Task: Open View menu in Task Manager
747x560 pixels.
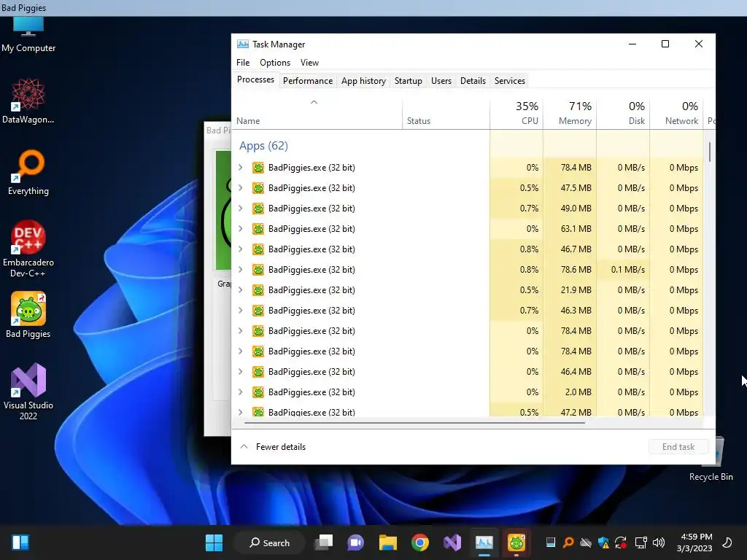Action: tap(309, 63)
